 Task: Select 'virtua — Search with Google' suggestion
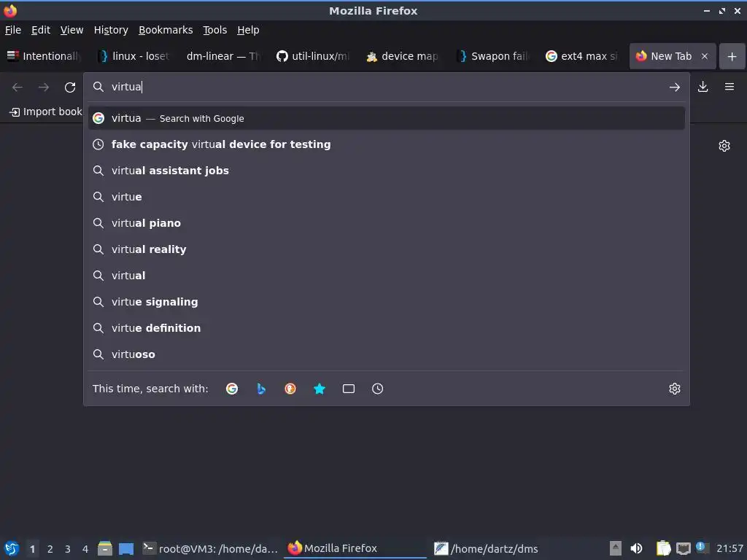(x=387, y=118)
